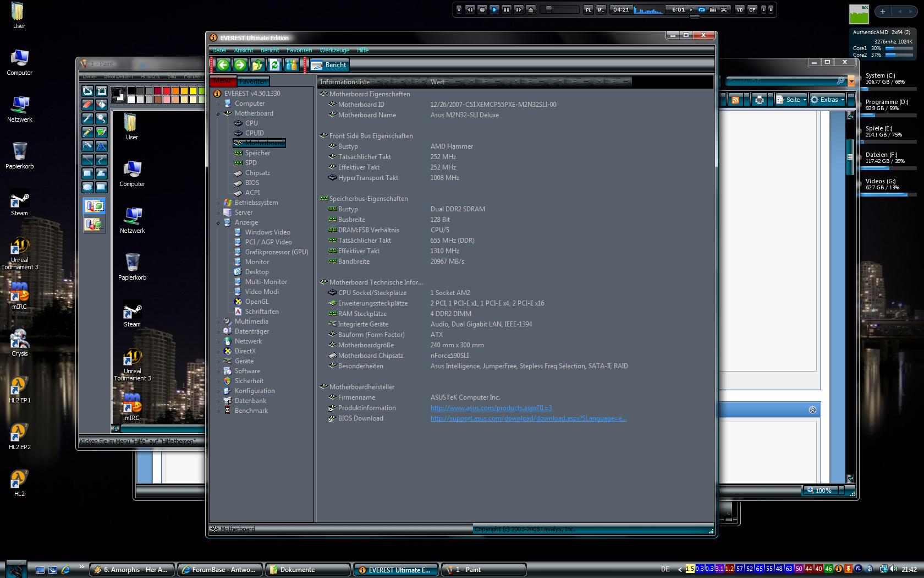
Task: Expand the Server tree node
Action: pyautogui.click(x=218, y=213)
